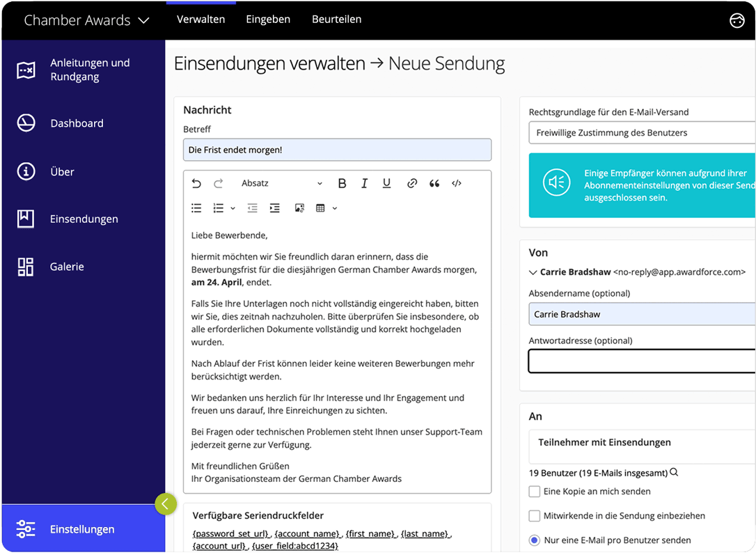Click the sliders icon beside Einstellungen

pyautogui.click(x=26, y=529)
